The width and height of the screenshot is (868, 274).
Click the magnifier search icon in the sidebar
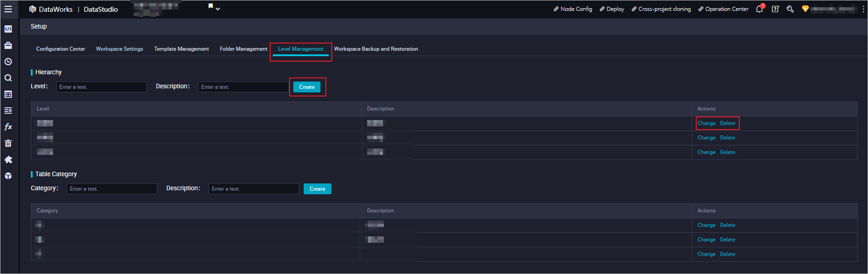click(x=8, y=78)
